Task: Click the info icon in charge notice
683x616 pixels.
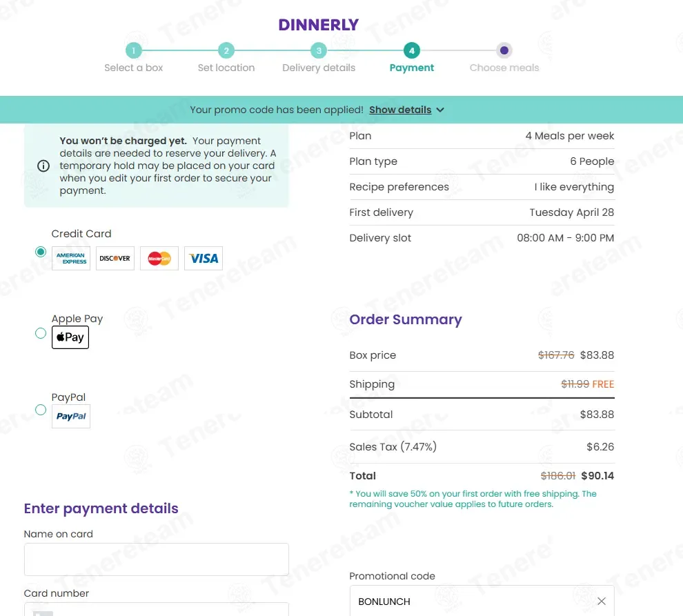Action: pos(43,166)
